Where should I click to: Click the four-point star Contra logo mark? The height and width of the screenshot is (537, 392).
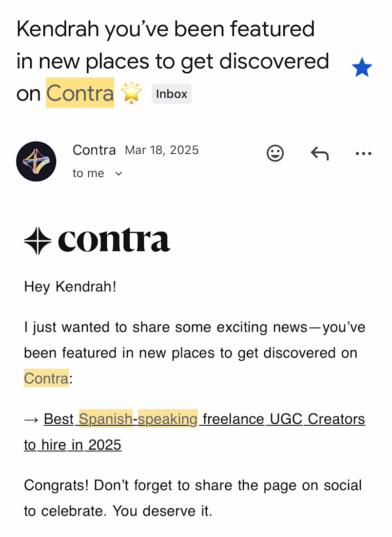pos(38,241)
